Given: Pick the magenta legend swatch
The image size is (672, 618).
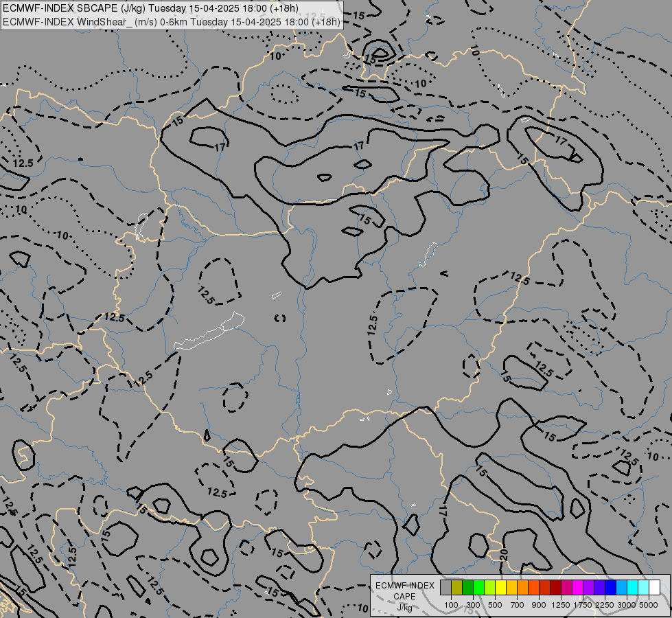Looking at the screenshot, I should point(578,588).
